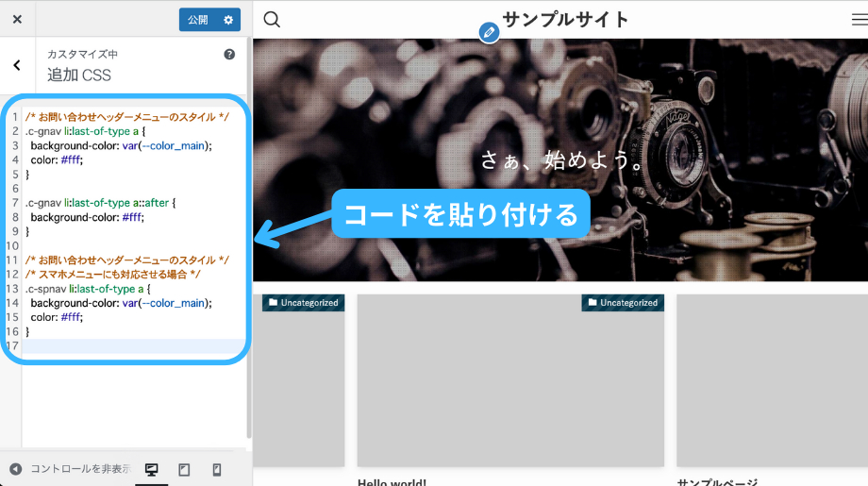Switch to tablet preview mode
Viewport: 868px width, 486px height.
coord(184,469)
